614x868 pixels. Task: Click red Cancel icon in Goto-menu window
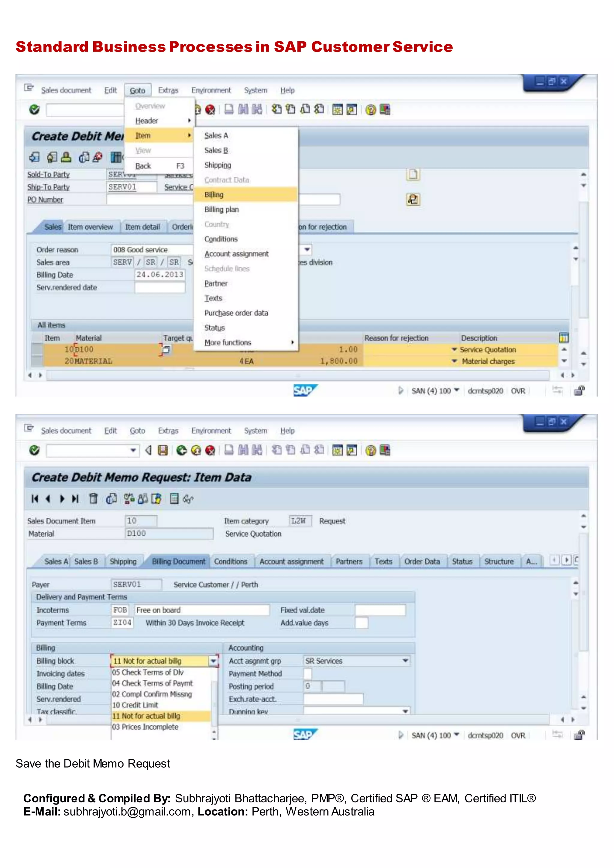click(x=210, y=110)
